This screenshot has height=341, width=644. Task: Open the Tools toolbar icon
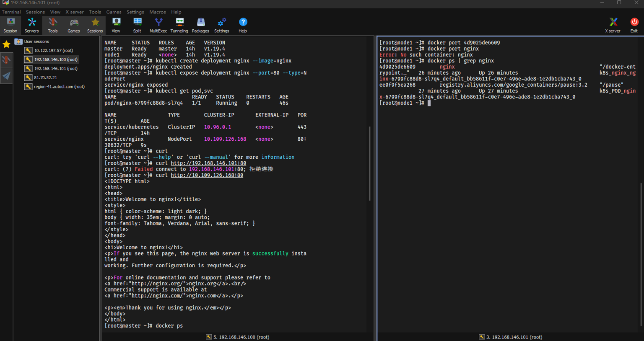[53, 25]
